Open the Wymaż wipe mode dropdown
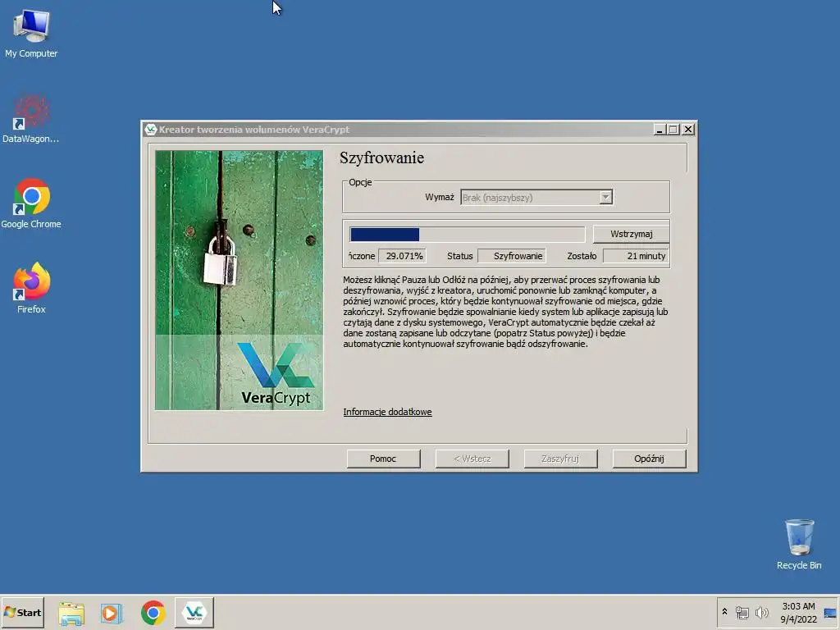This screenshot has width=840, height=630. click(536, 197)
